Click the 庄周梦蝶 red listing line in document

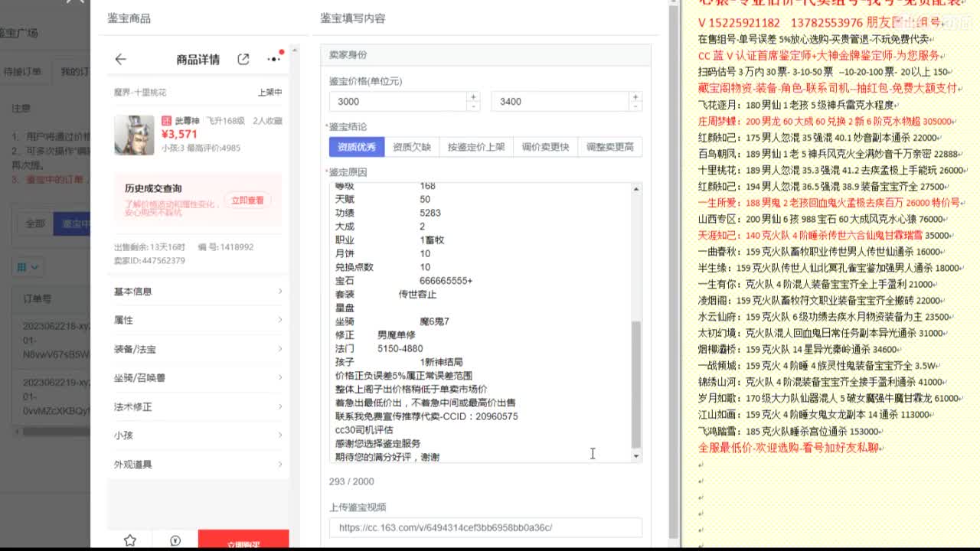pyautogui.click(x=827, y=121)
